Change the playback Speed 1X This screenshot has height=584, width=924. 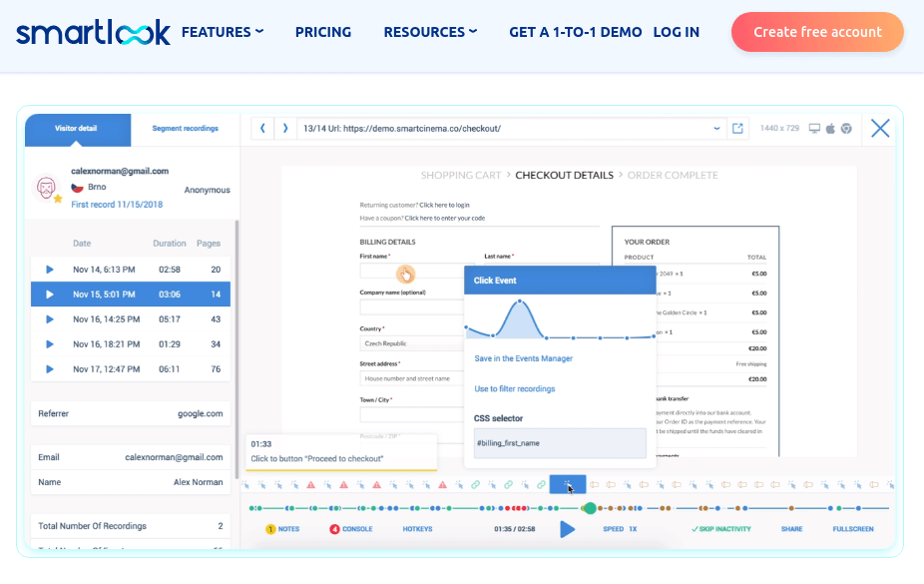point(620,529)
